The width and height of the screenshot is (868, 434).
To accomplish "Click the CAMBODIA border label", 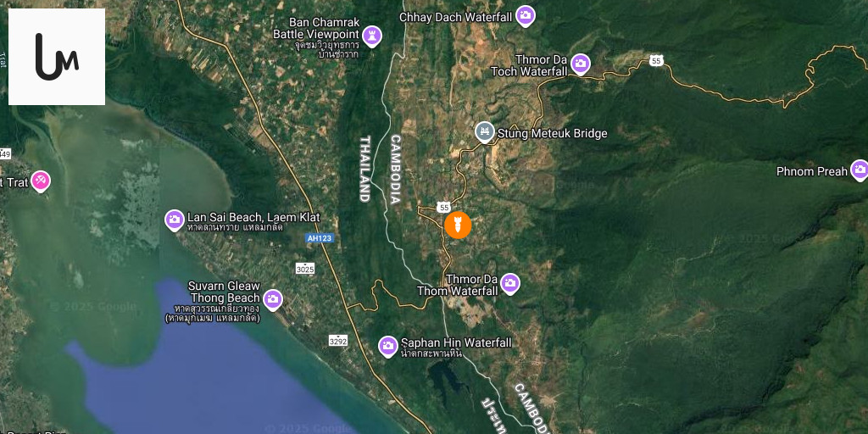I will [395, 170].
